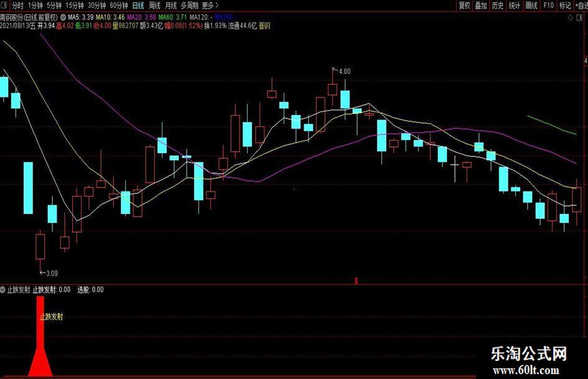Click the 南钢股份(日线,前复权) chart title

[x=29, y=17]
